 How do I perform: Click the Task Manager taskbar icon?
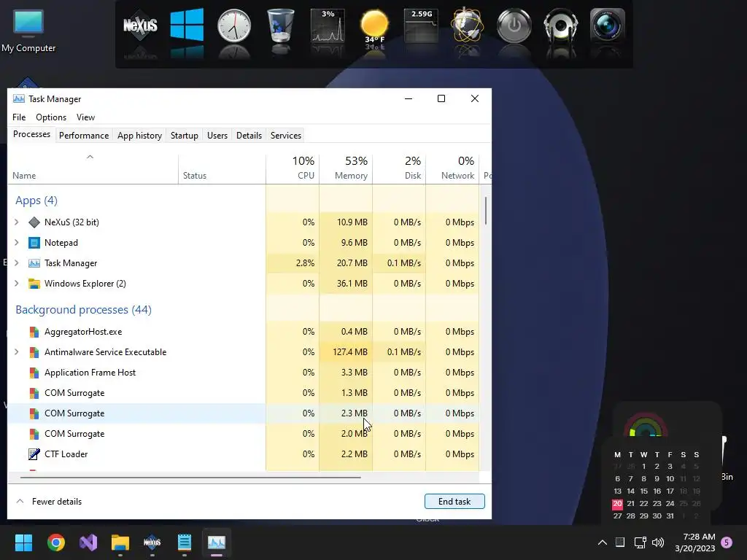[x=216, y=542]
